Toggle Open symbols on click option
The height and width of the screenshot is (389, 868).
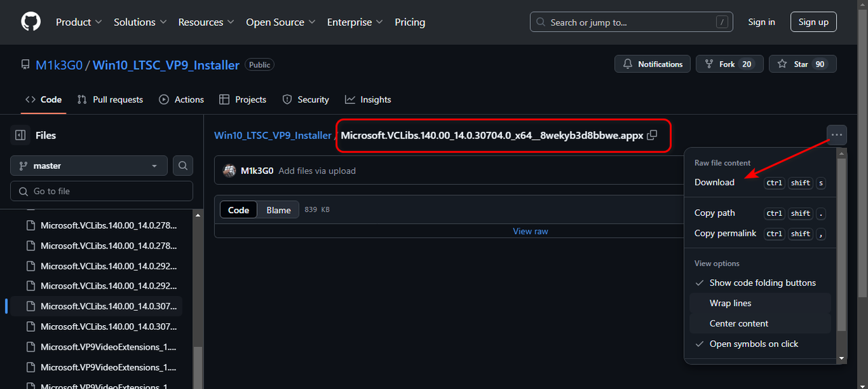click(760, 344)
